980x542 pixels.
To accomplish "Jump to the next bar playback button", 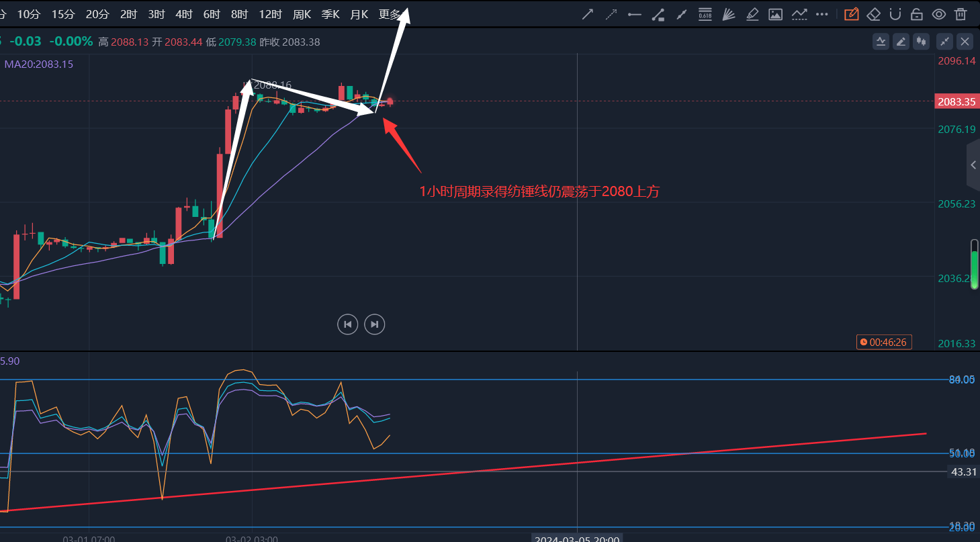I will point(375,324).
